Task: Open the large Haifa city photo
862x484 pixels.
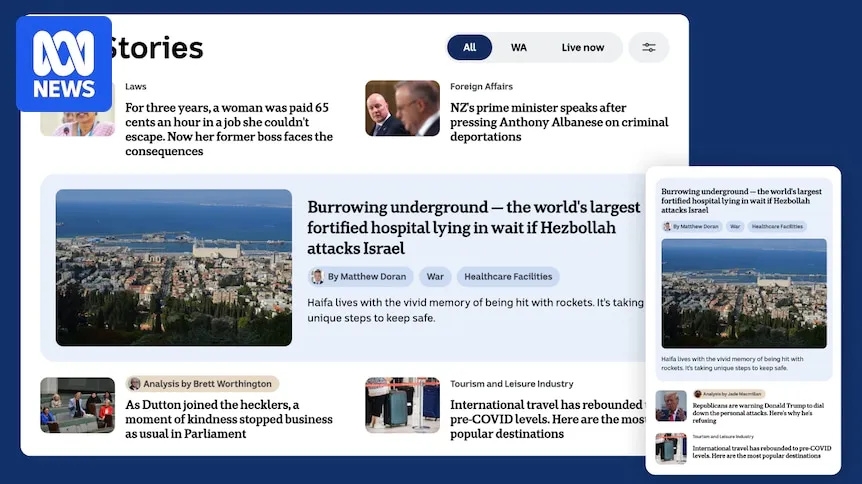Action: [174, 268]
